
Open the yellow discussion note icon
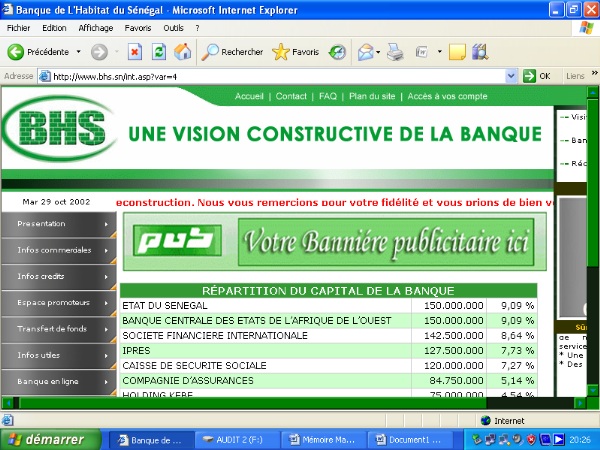pyautogui.click(x=457, y=52)
